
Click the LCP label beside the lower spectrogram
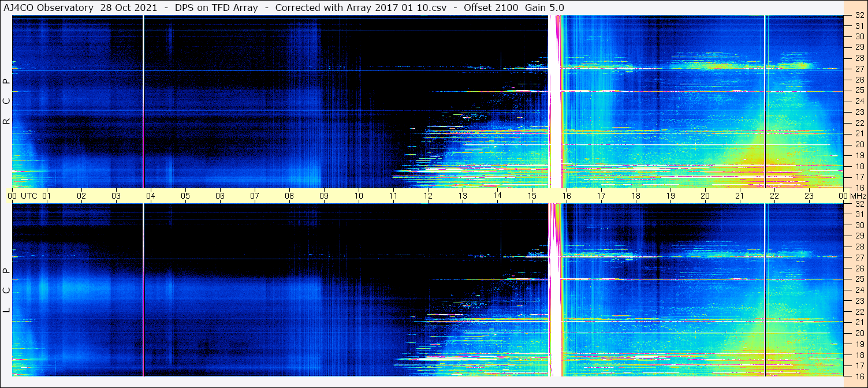point(6,291)
